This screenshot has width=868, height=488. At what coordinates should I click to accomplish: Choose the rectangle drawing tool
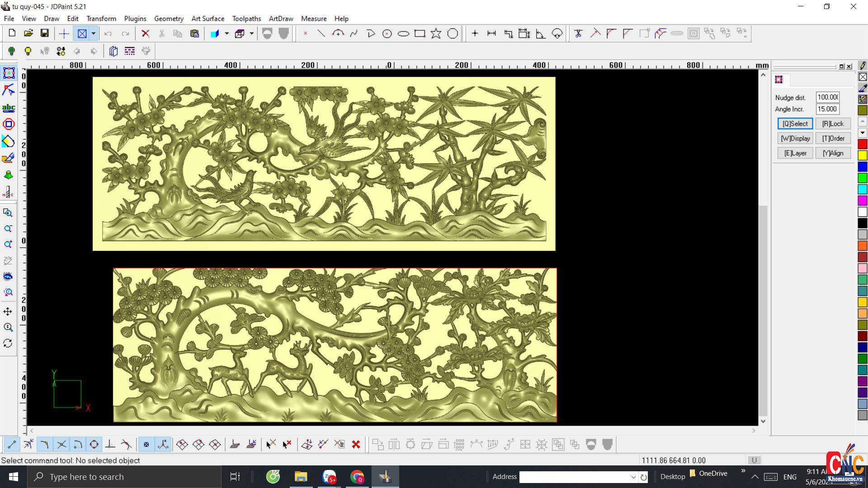click(420, 33)
